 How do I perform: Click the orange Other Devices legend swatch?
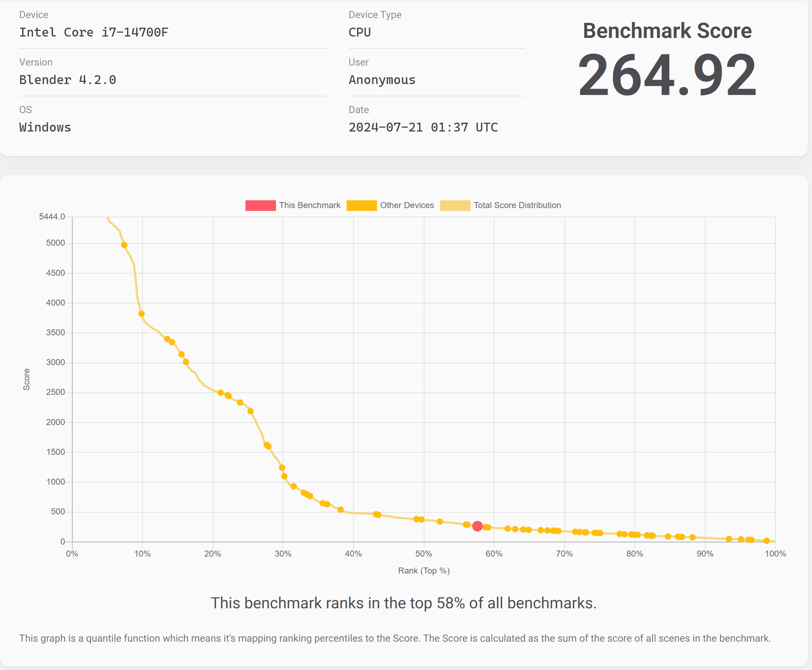pos(361,205)
